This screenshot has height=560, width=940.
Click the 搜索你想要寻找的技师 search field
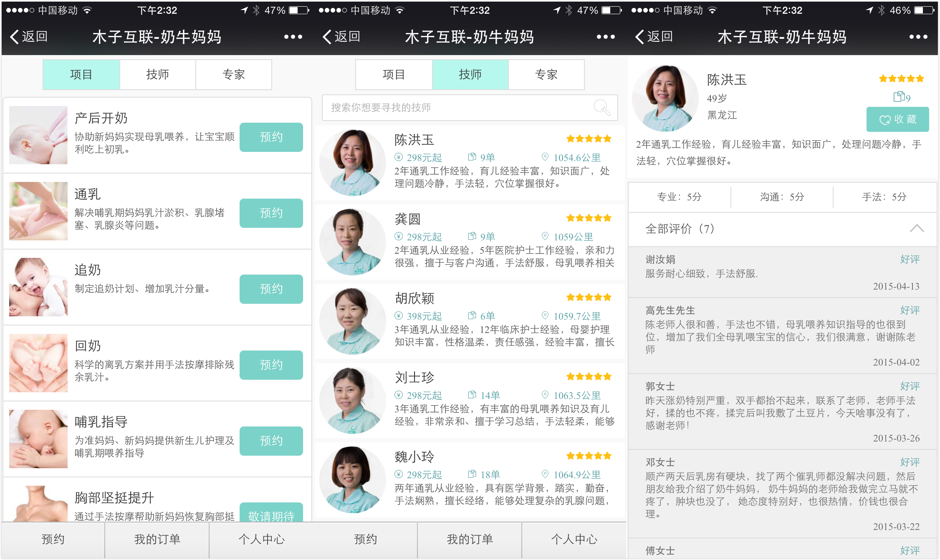click(459, 108)
